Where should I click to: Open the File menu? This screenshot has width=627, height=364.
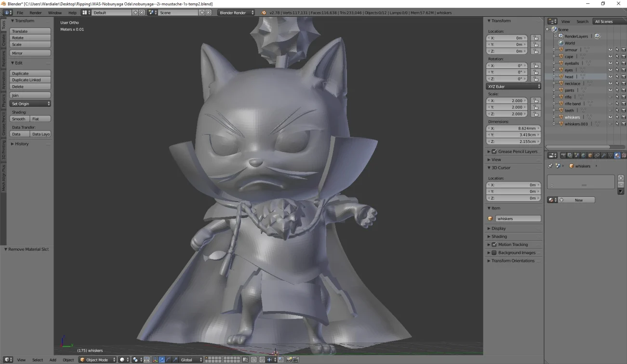pos(20,13)
